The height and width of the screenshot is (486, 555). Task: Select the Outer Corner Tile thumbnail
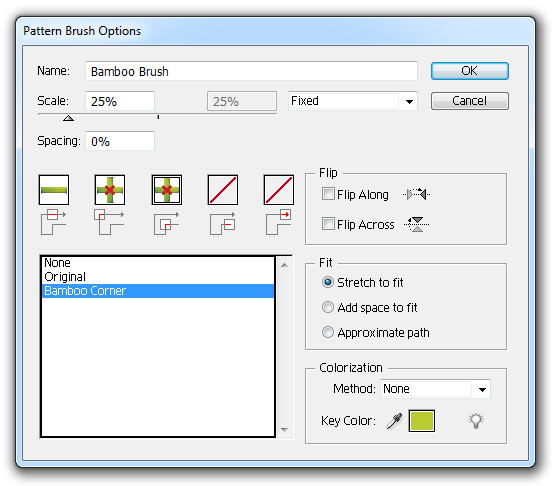coord(110,190)
